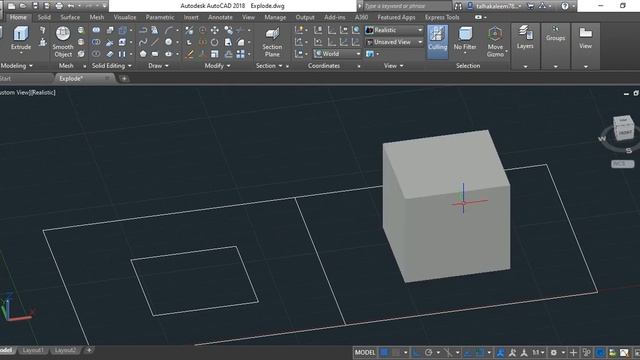This screenshot has height=360, width=640.
Task: Expand the Modeling panel
Action: [x=16, y=66]
